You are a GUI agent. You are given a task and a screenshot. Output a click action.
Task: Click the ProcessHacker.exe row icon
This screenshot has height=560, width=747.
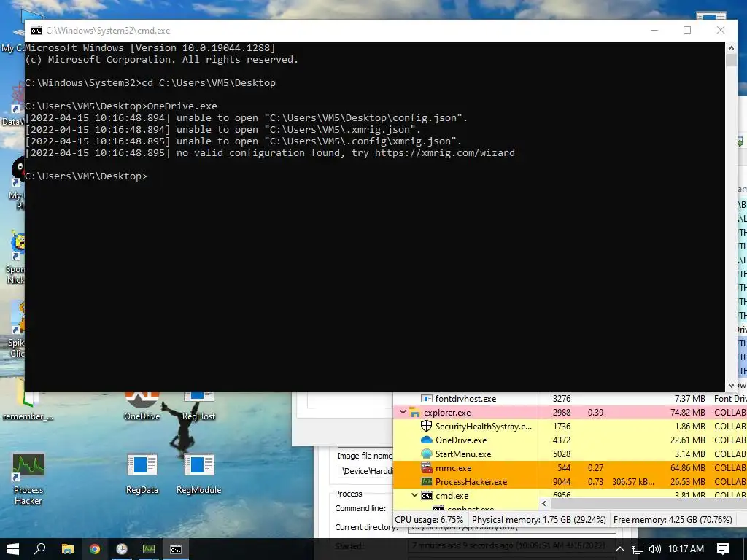[x=426, y=481]
